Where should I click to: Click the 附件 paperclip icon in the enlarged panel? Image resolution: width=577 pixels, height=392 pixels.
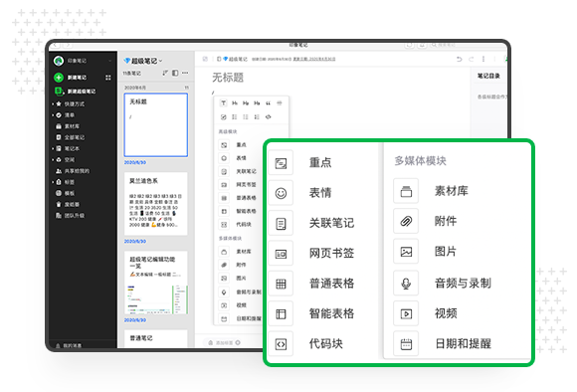[406, 221]
